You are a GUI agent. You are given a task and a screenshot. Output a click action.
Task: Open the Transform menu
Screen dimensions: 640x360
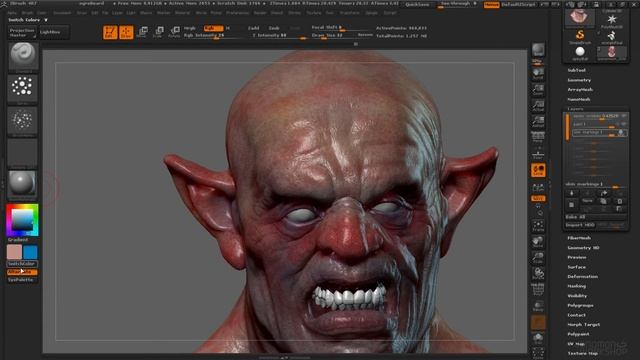pyautogui.click(x=350, y=13)
